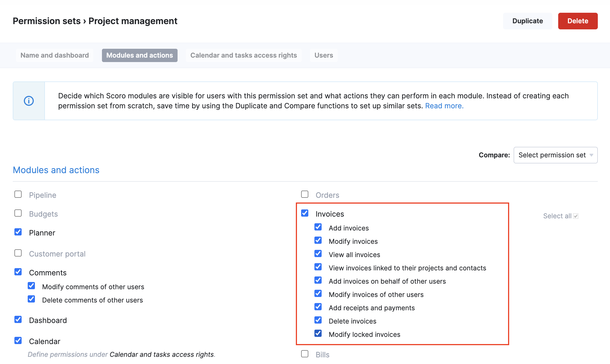Uncheck the Delete invoices permission

coord(318,320)
